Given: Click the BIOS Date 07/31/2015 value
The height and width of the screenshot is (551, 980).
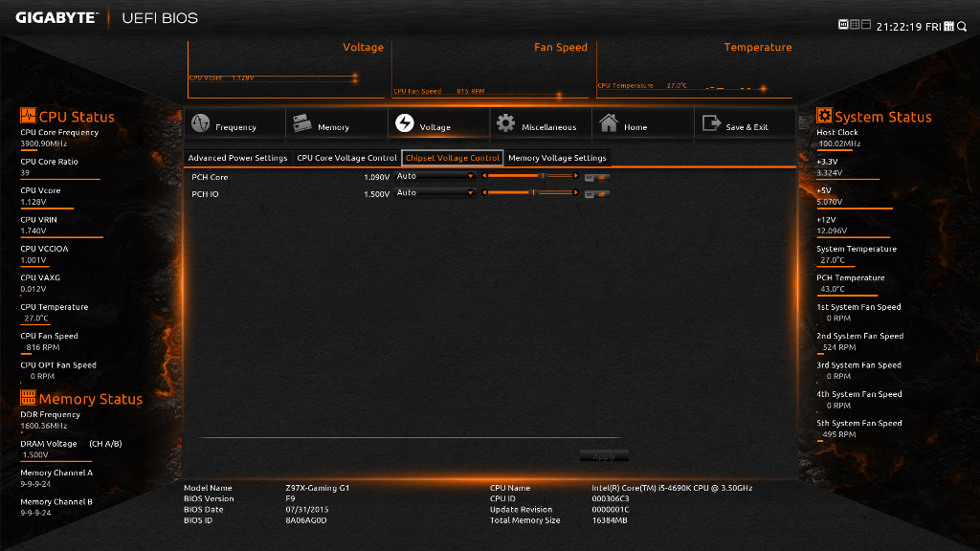Looking at the screenshot, I should [x=307, y=510].
